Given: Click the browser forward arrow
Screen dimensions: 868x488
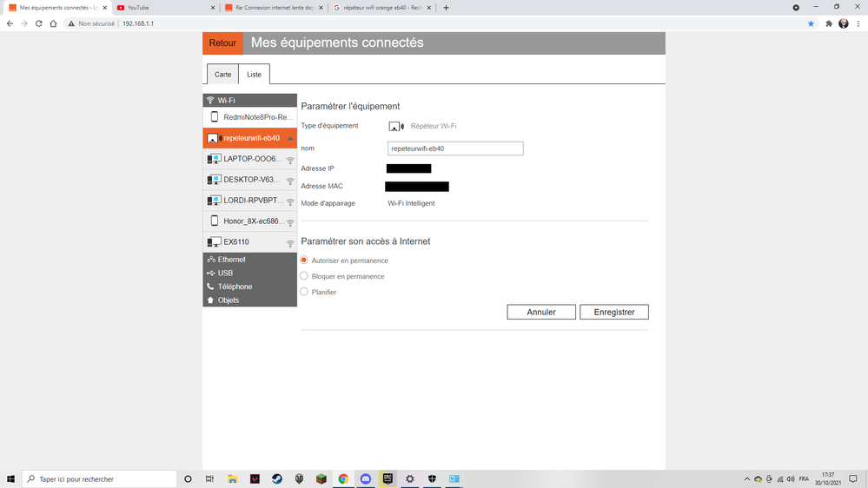Looking at the screenshot, I should click(24, 23).
